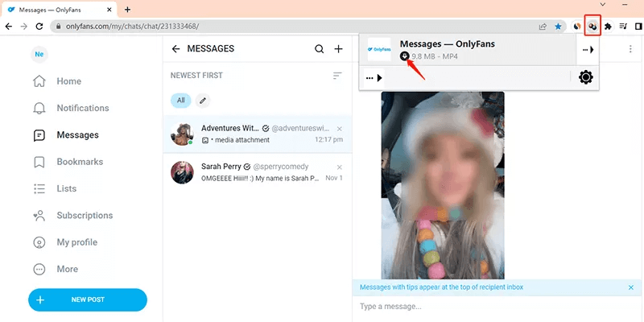Click the Type a message field
644x322 pixels.
click(497, 307)
